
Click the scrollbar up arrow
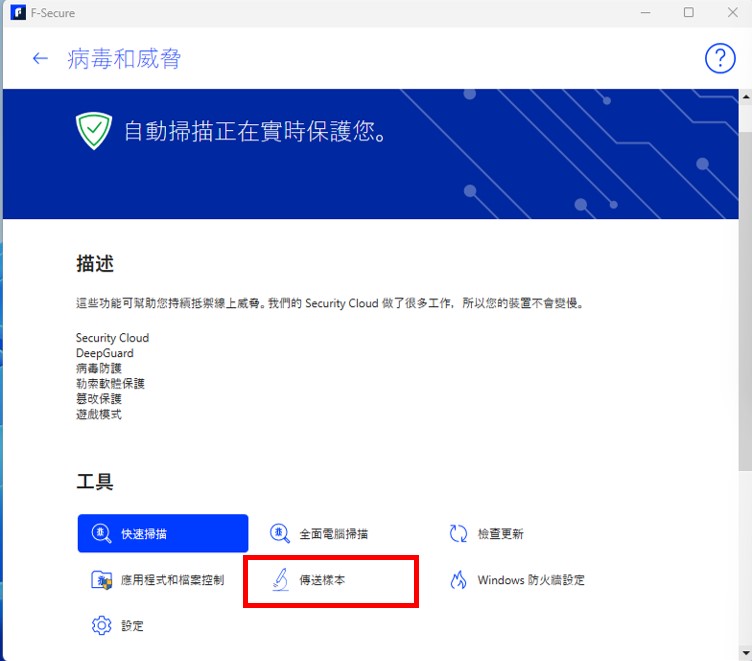pyautogui.click(x=745, y=96)
